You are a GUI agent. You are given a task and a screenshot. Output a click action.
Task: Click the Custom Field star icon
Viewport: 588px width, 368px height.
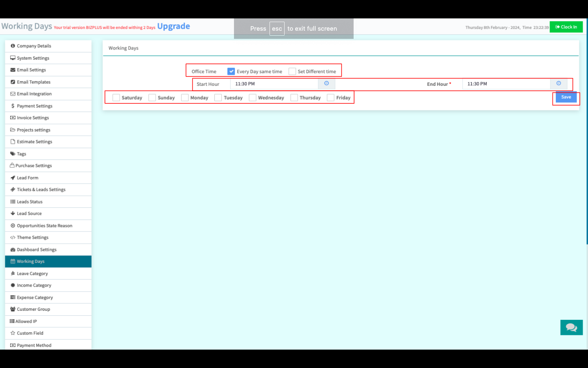click(13, 333)
